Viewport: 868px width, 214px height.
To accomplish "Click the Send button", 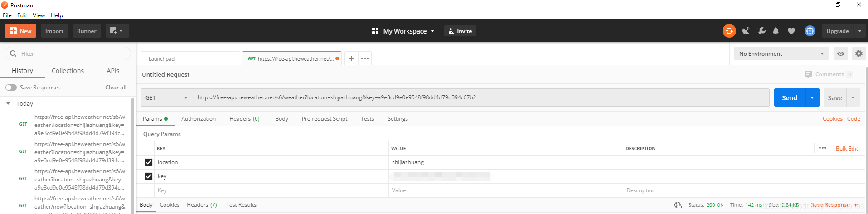I will 790,97.
